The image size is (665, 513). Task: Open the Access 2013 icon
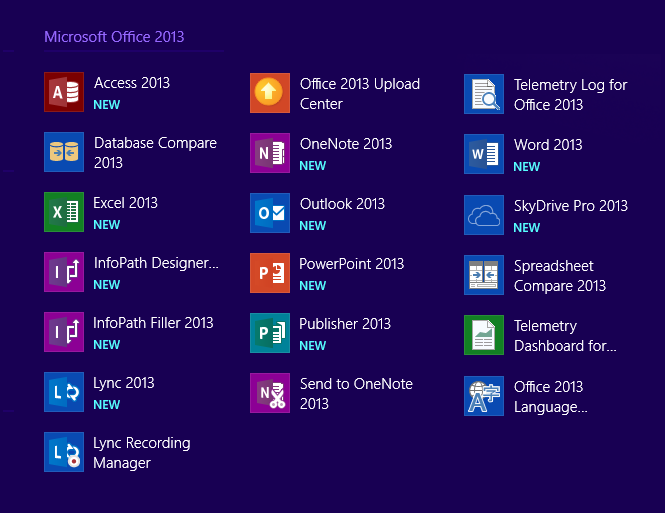point(64,92)
